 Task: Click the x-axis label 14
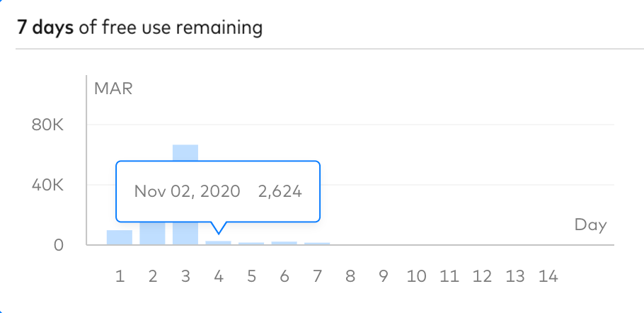pyautogui.click(x=548, y=276)
